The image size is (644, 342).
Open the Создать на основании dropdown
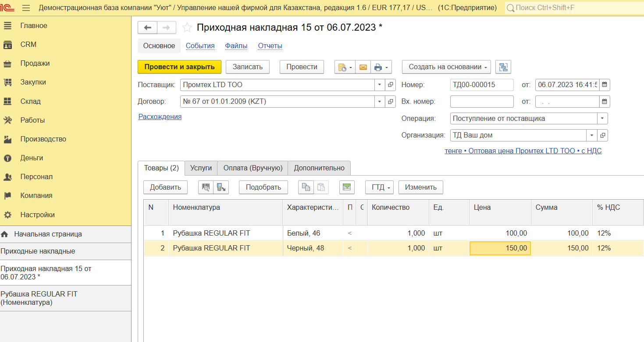click(x=446, y=67)
